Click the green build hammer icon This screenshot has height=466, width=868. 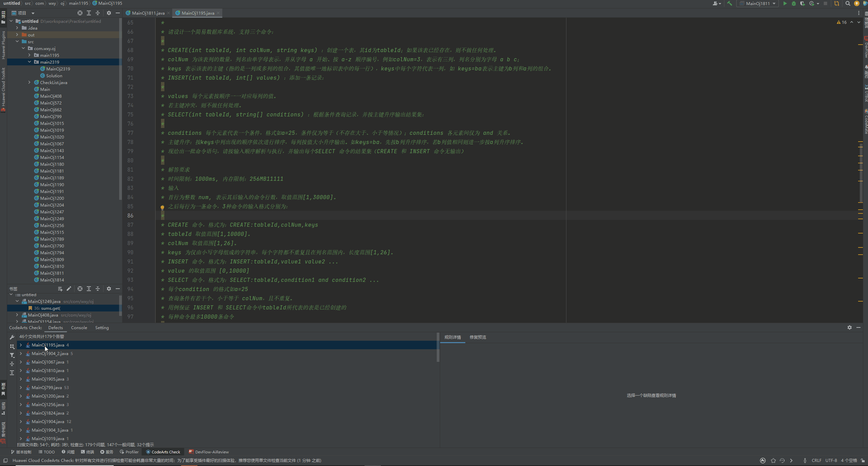coord(729,3)
